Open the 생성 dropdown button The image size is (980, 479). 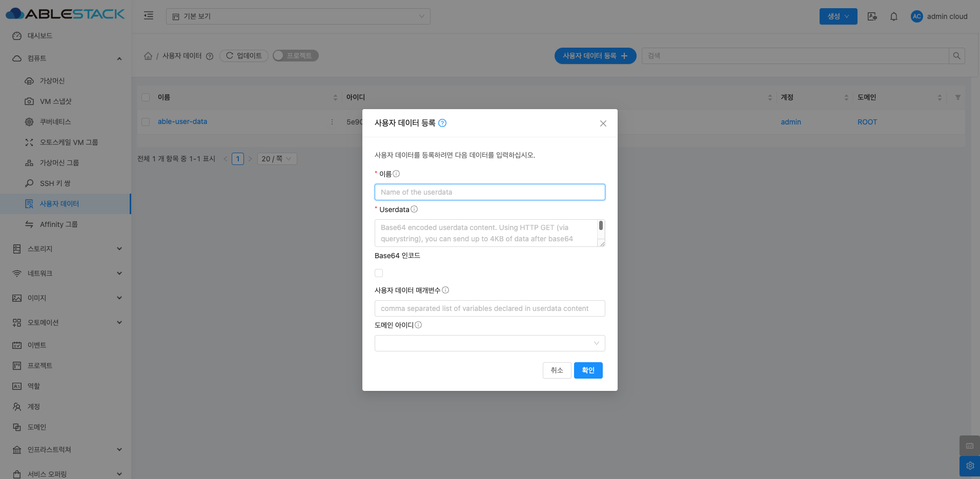[x=838, y=16]
